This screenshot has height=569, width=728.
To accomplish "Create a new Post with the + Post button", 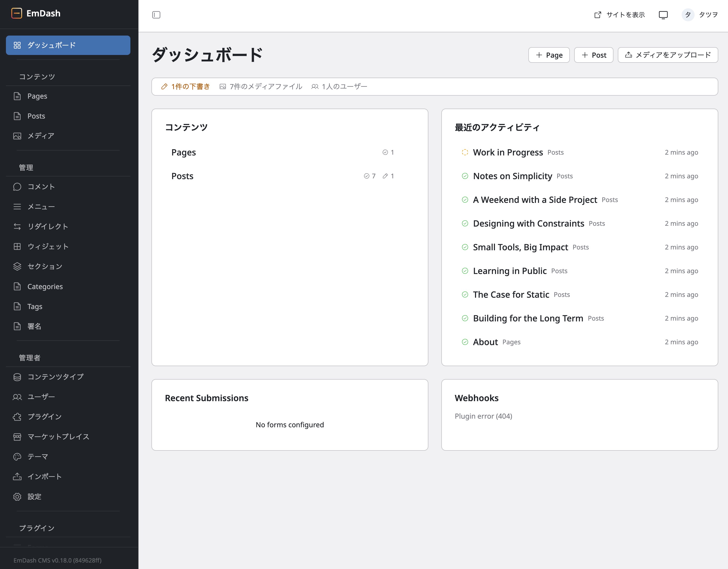I will pyautogui.click(x=593, y=55).
